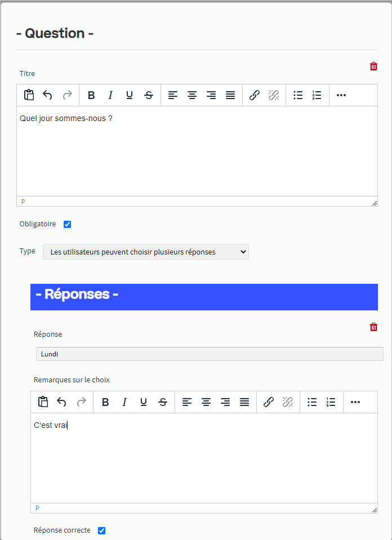
Task: Show more tools in the Remarques toolbar
Action: [x=355, y=402]
